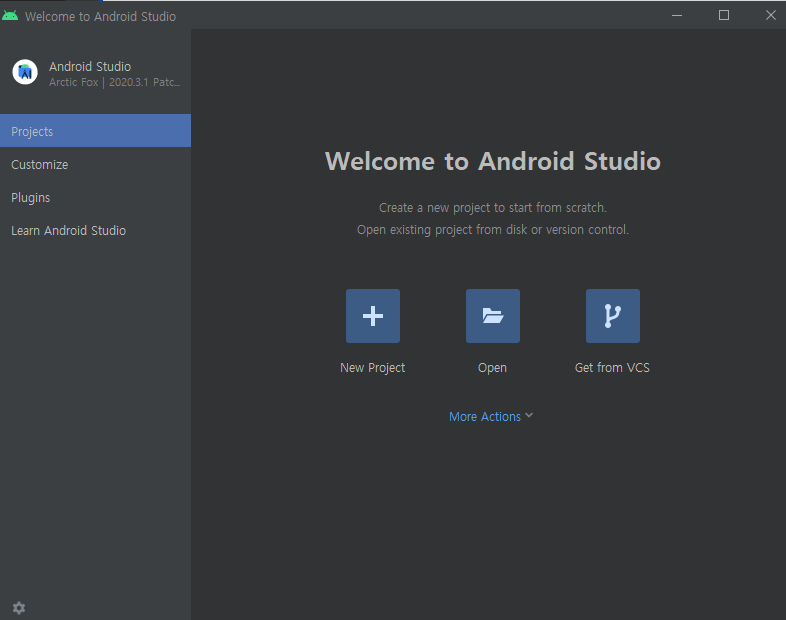Close the Welcome to Android Studio window
This screenshot has width=786, height=620.
pyautogui.click(x=770, y=16)
